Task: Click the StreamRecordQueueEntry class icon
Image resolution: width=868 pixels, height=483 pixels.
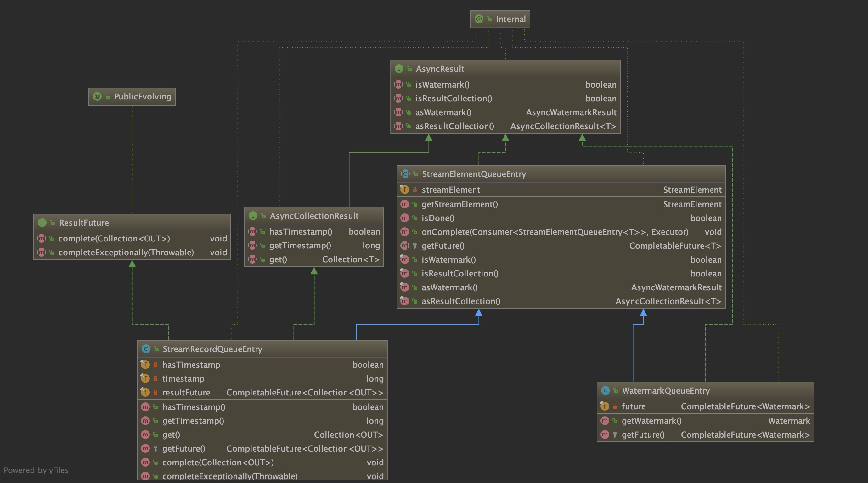Action: (146, 349)
